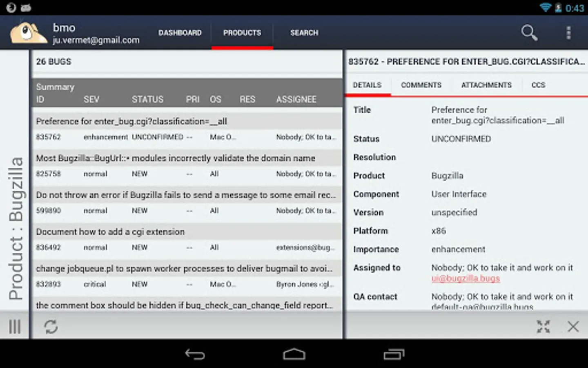Tap the ASSIGNEE column header
The height and width of the screenshot is (368, 588).
click(x=296, y=99)
